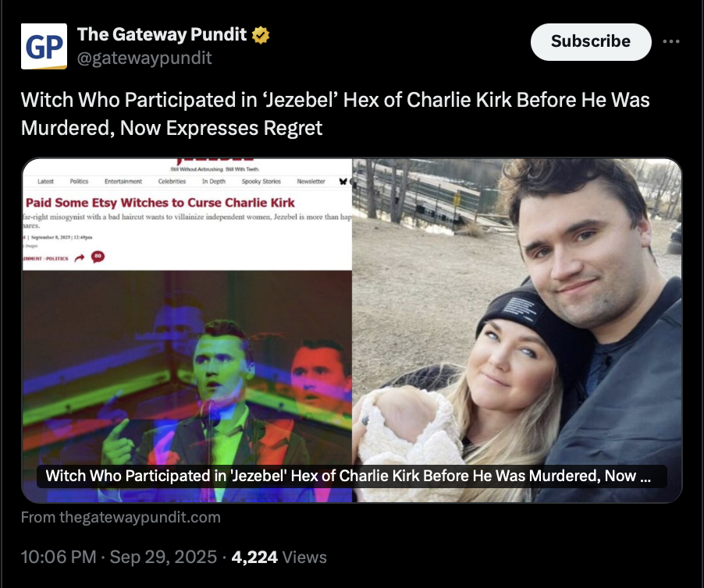Select Politics in the Jezebel nav bar
This screenshot has width=704, height=588.
79,181
